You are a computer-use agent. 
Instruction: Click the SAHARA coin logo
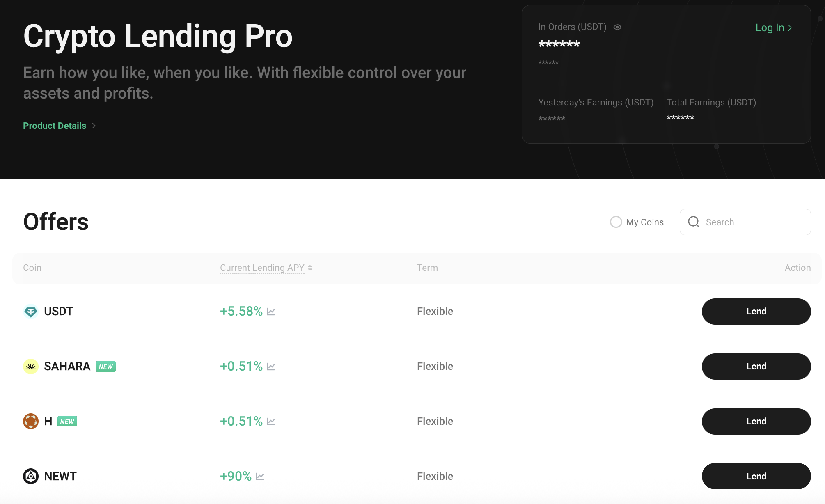(31, 367)
